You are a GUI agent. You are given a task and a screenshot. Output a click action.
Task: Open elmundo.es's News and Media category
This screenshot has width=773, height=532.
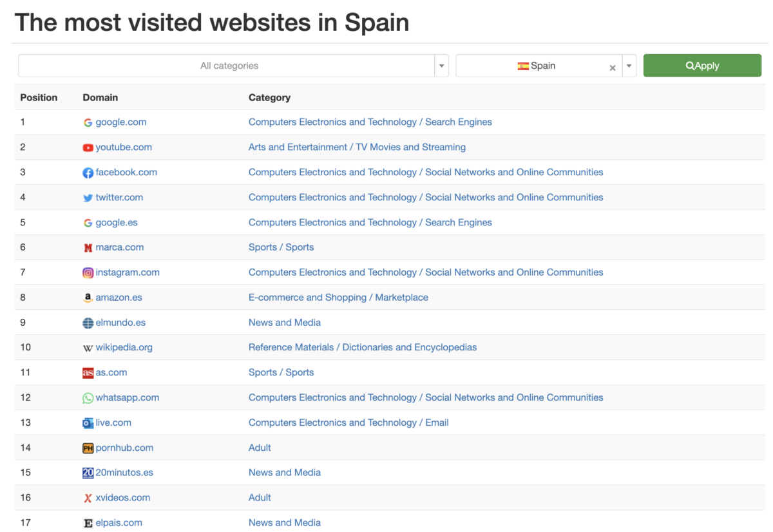pyautogui.click(x=285, y=323)
